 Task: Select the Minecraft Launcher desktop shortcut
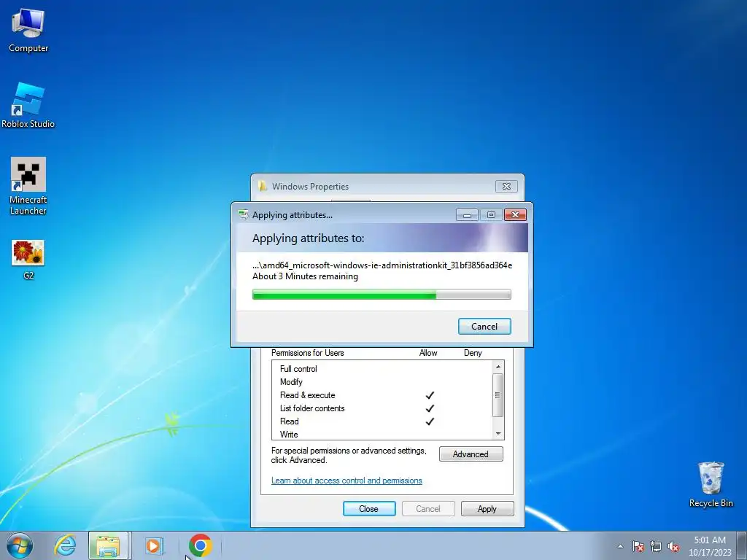[28, 186]
